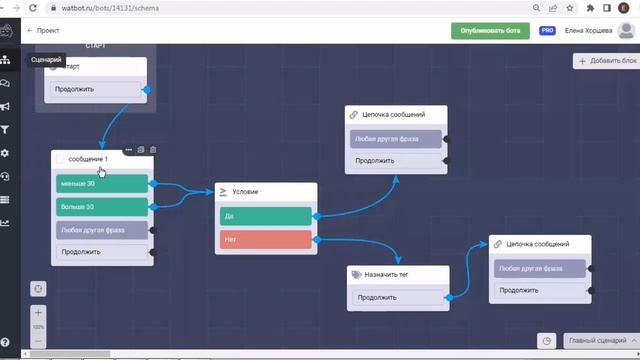640x360 pixels.
Task: Center the canvas view with target icon
Action: point(38,289)
